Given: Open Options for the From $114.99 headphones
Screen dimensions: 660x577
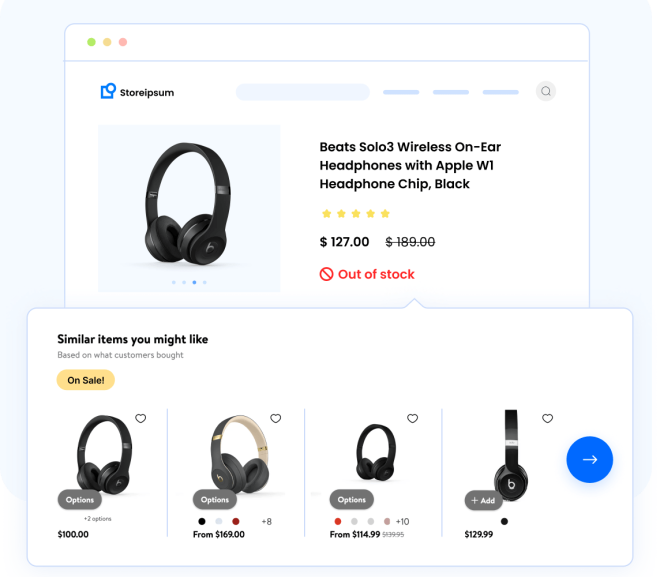Looking at the screenshot, I should (x=351, y=500).
